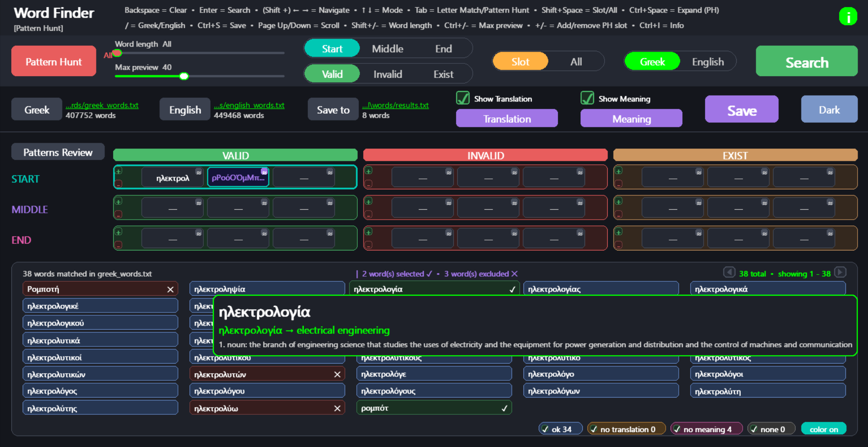Click the ≈ icon on the ηλεκτρολ slot

[198, 172]
